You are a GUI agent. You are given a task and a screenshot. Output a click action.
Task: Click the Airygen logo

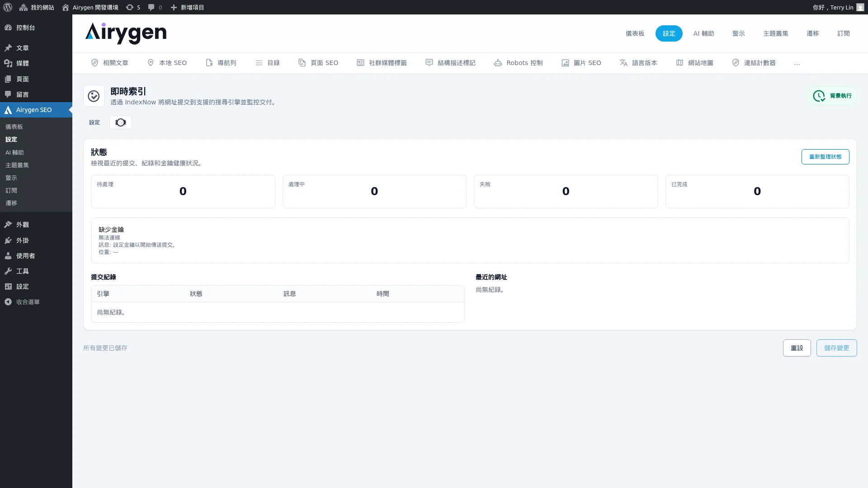click(x=126, y=33)
